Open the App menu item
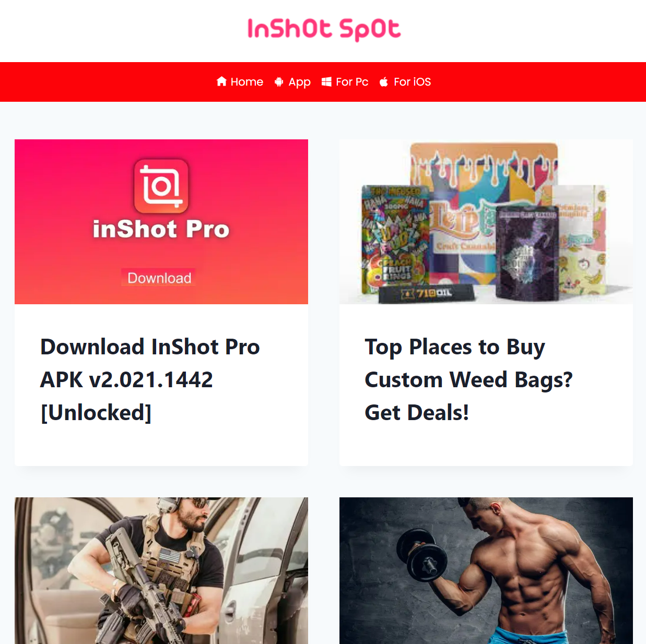This screenshot has height=644, width=646. point(292,82)
